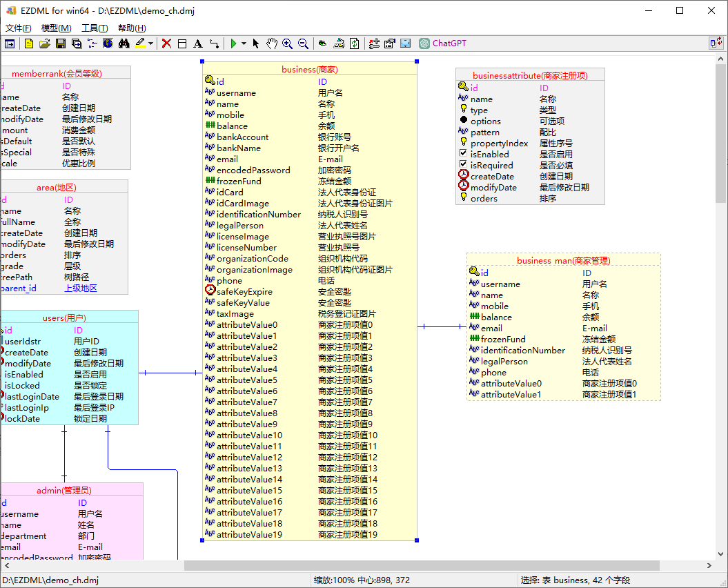Toggle the isRequired checkbox in businessattribute table

point(463,164)
